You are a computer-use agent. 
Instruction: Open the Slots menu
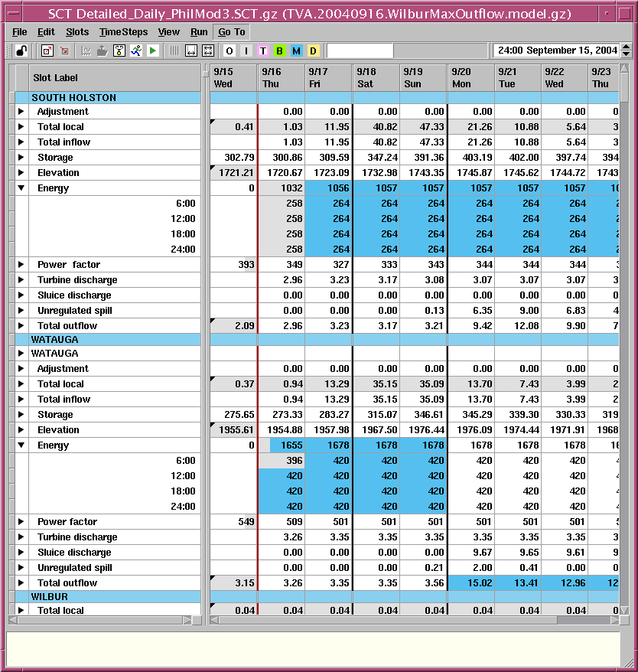77,32
